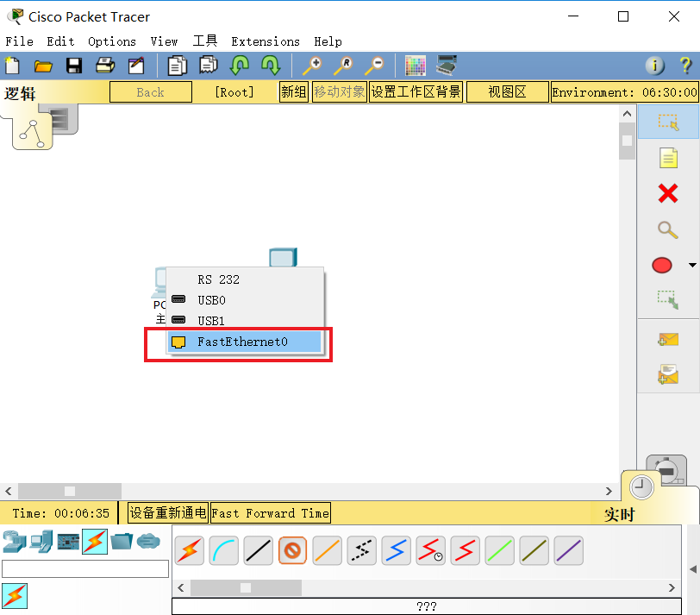Click the 设备重新通电 button
Image resolution: width=700 pixels, height=615 pixels.
[x=168, y=512]
